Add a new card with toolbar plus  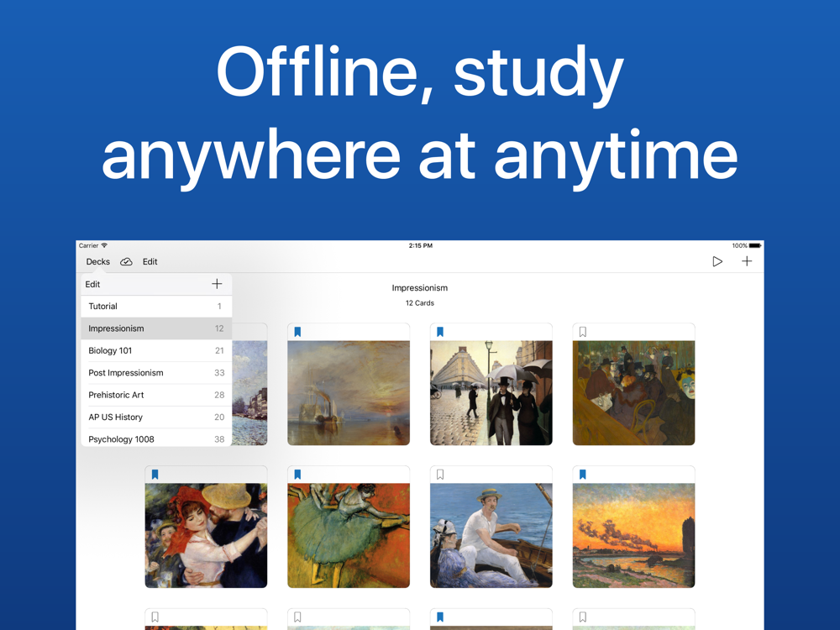(x=747, y=261)
